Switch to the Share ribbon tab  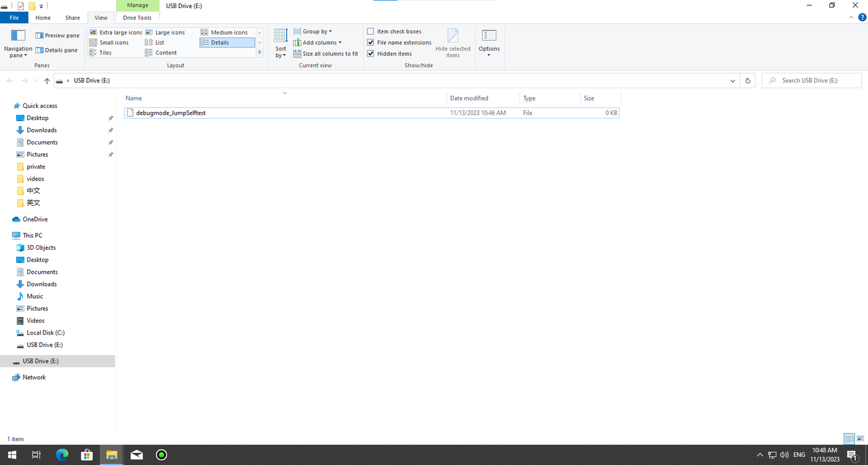[73, 18]
